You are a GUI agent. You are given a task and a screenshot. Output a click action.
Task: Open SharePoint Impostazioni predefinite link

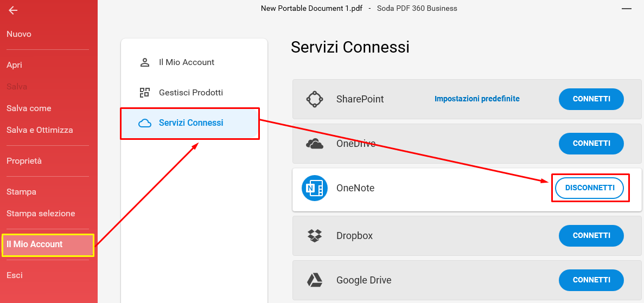(x=477, y=99)
